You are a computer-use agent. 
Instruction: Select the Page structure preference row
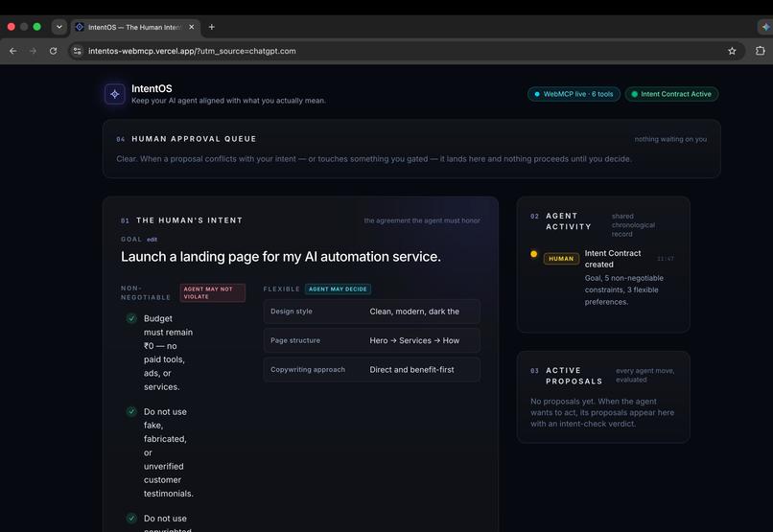coord(372,340)
